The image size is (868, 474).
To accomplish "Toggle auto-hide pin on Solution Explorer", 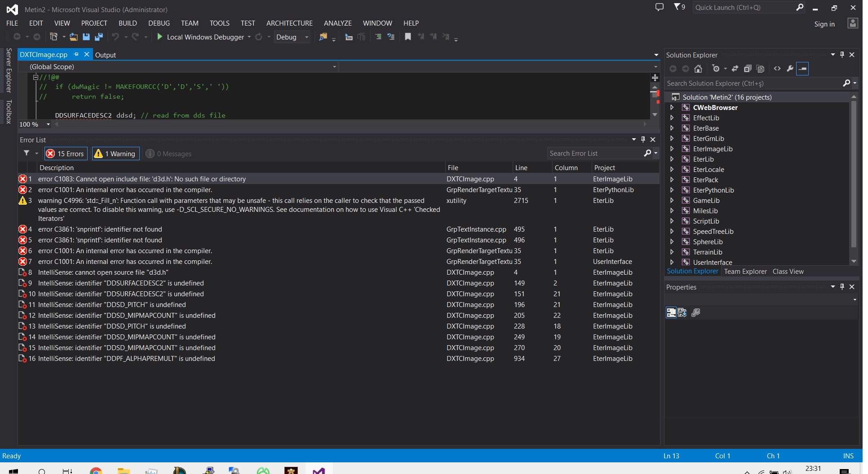I will point(842,55).
